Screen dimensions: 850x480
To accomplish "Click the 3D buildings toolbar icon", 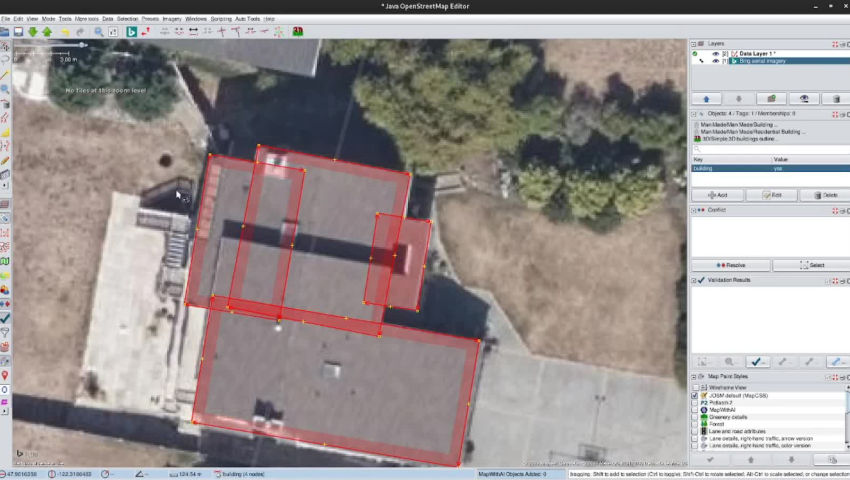I will click(298, 32).
